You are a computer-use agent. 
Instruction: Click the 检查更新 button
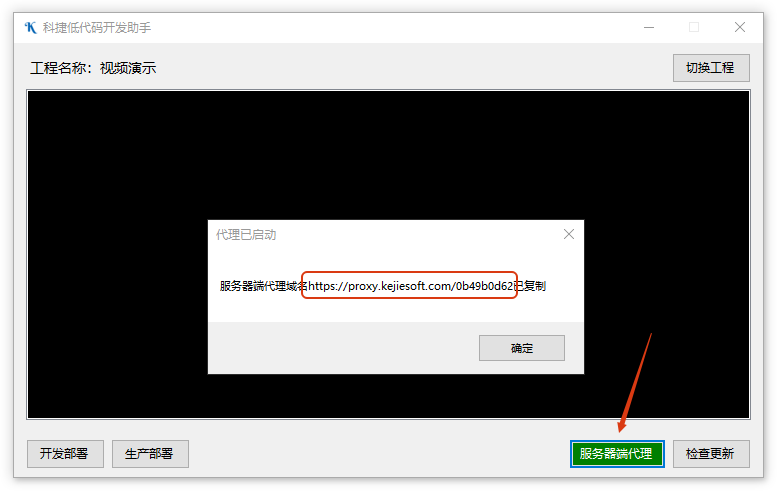[x=710, y=453]
